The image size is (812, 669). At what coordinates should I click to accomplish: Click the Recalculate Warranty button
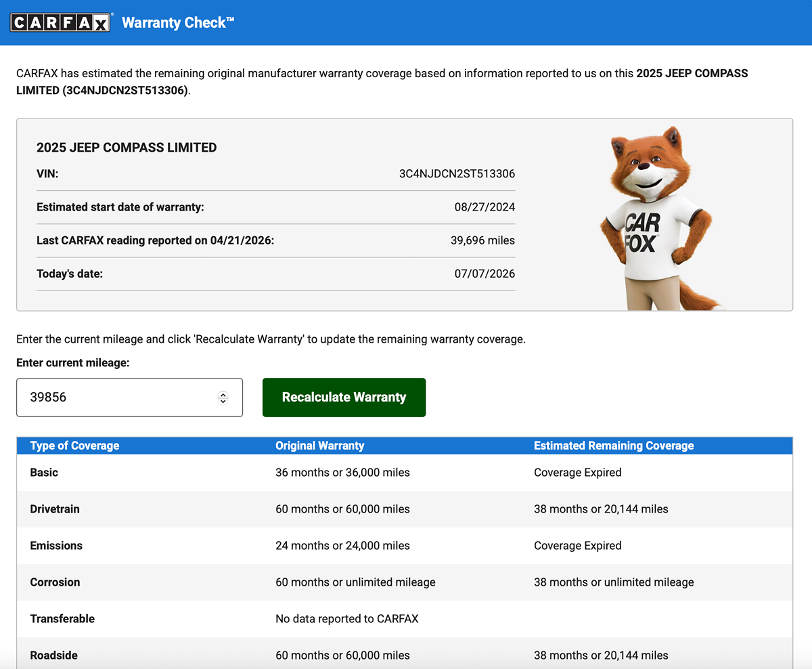coord(344,397)
